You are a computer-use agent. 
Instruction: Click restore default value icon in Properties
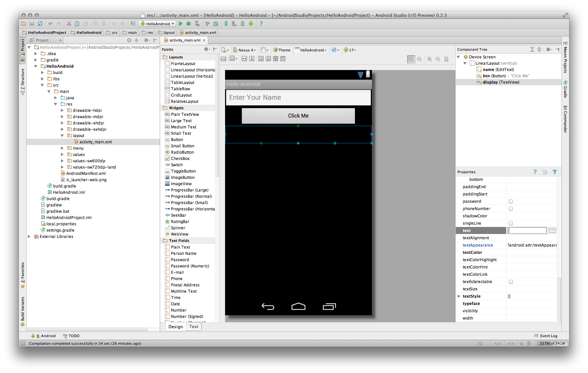[545, 172]
